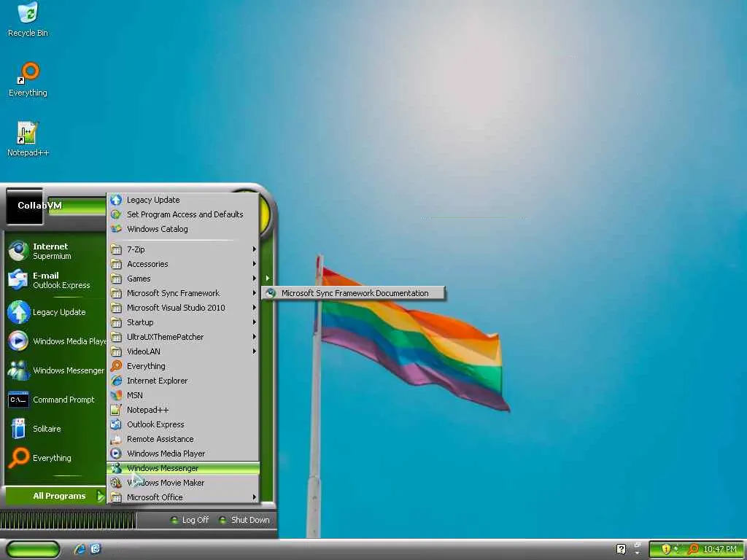Click the green Start button
The width and height of the screenshot is (747, 560).
point(32,549)
